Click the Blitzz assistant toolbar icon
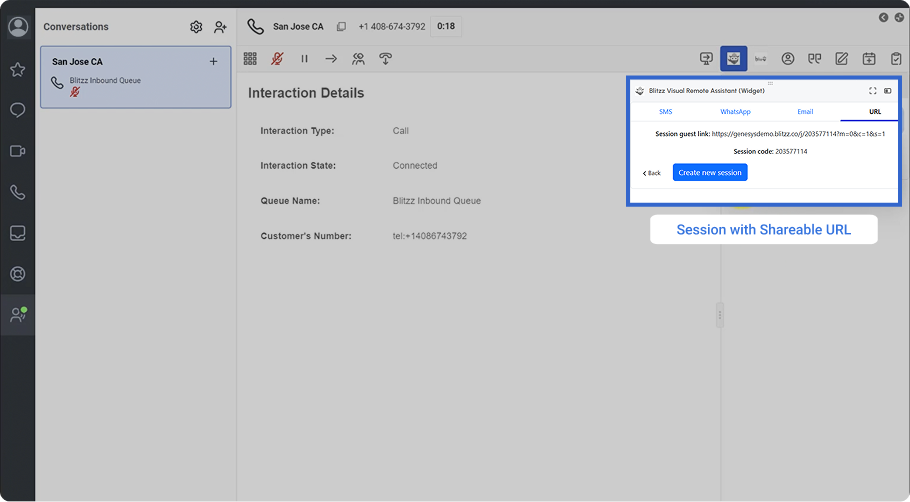Screen dimensions: 910x502 [734, 59]
